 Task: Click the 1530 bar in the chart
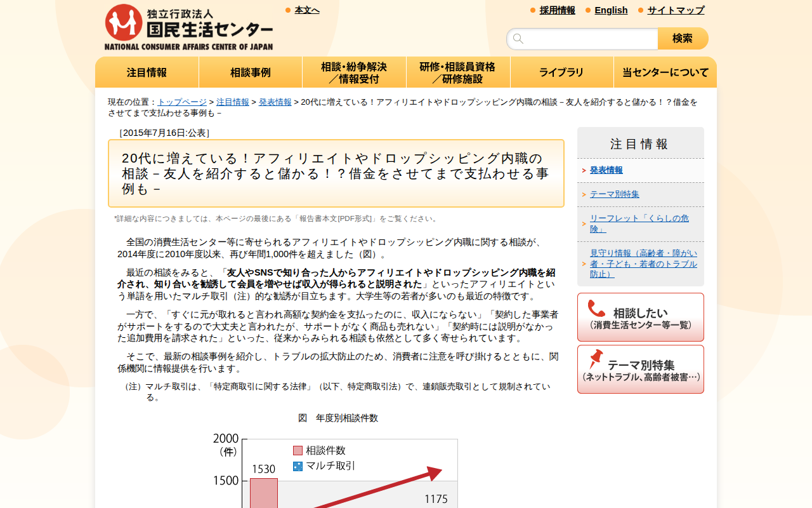pos(264,493)
